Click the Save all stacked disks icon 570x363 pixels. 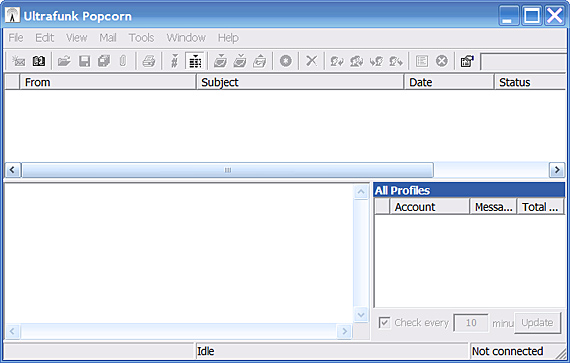click(104, 61)
